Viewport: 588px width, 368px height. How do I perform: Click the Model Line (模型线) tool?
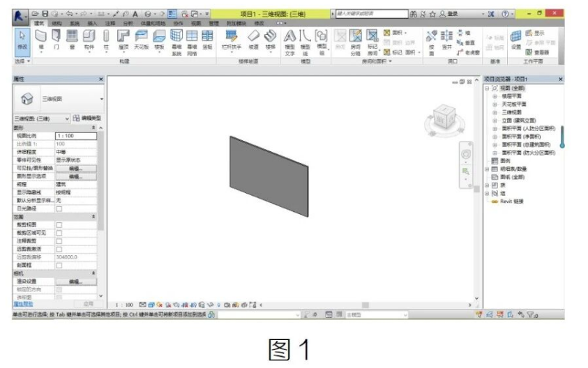click(x=306, y=42)
